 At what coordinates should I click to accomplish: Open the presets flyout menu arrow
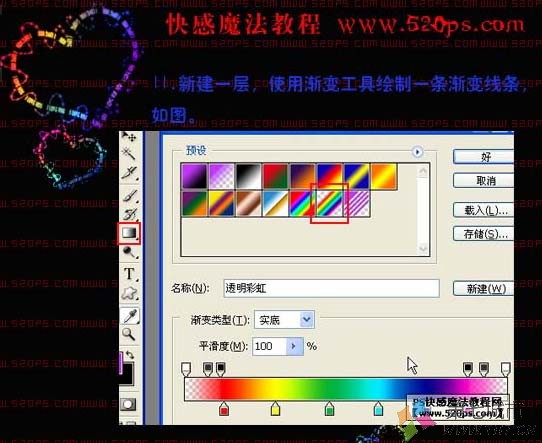tap(417, 152)
